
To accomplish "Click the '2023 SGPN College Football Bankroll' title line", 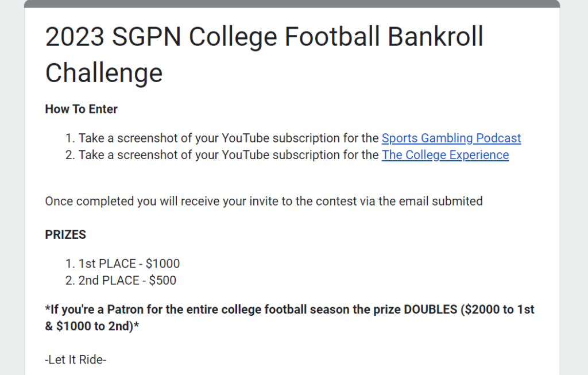I will (x=264, y=37).
